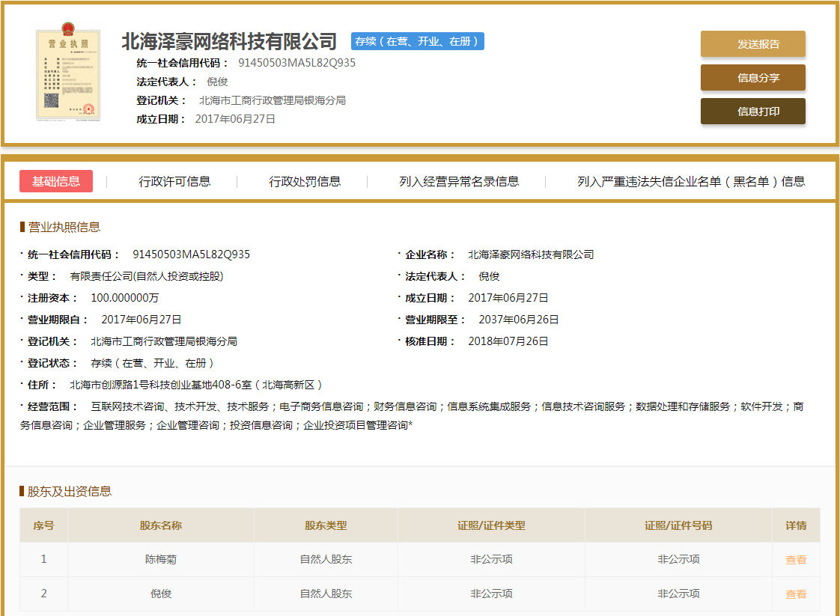Open the 列入严重违法失信企业名单 tab
This screenshot has width=840, height=616.
(x=690, y=181)
